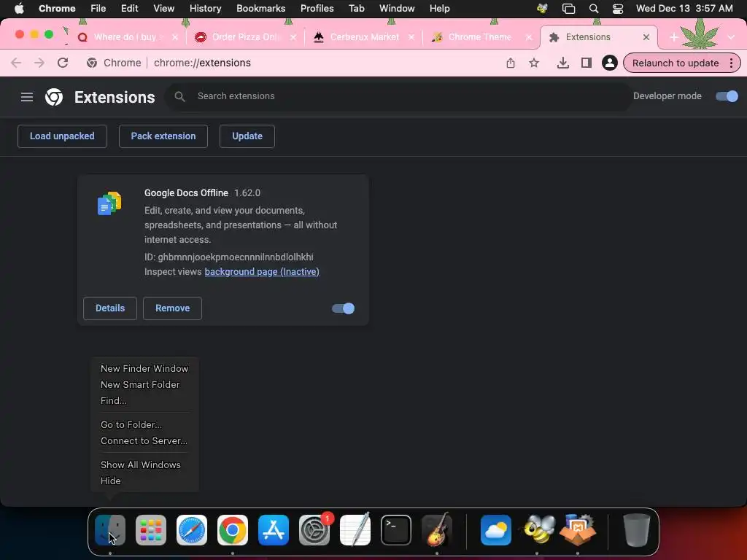Choose Connect to Server… menu item
This screenshot has width=747, height=560.
pos(144,441)
